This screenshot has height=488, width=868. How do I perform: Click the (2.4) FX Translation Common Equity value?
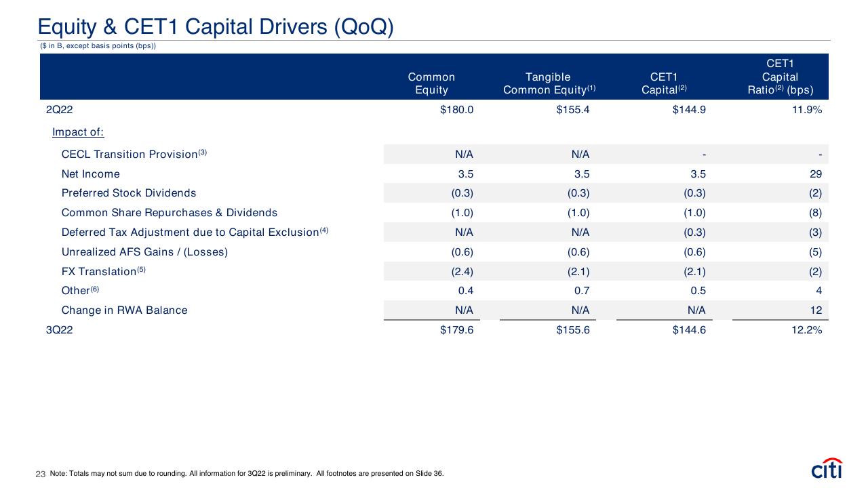462,271
